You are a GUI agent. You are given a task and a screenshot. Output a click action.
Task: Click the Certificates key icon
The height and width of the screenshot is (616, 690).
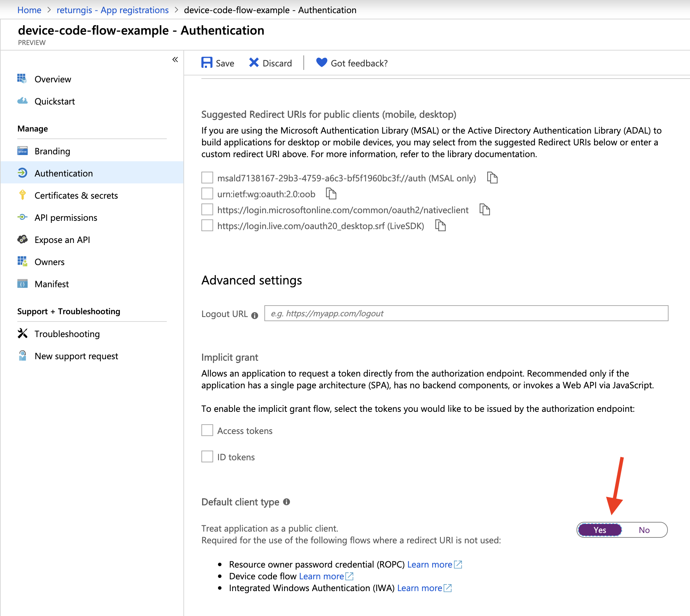click(x=22, y=195)
